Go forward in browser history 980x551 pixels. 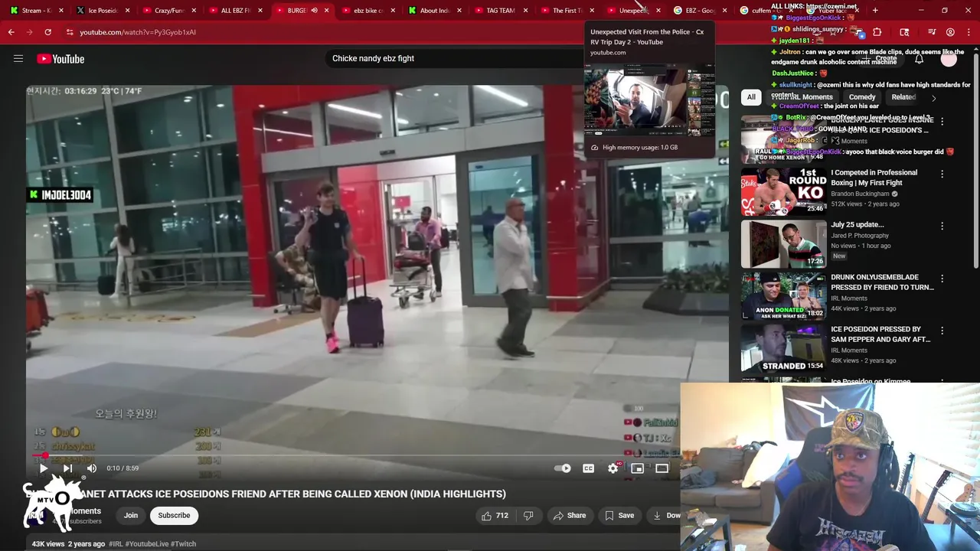point(29,32)
